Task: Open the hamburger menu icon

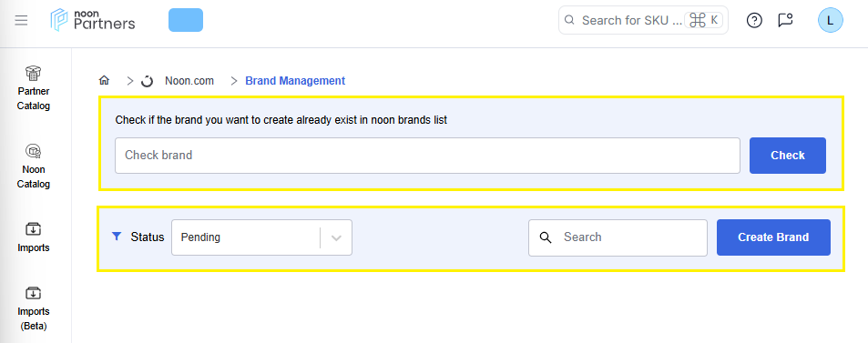Action: 21,20
